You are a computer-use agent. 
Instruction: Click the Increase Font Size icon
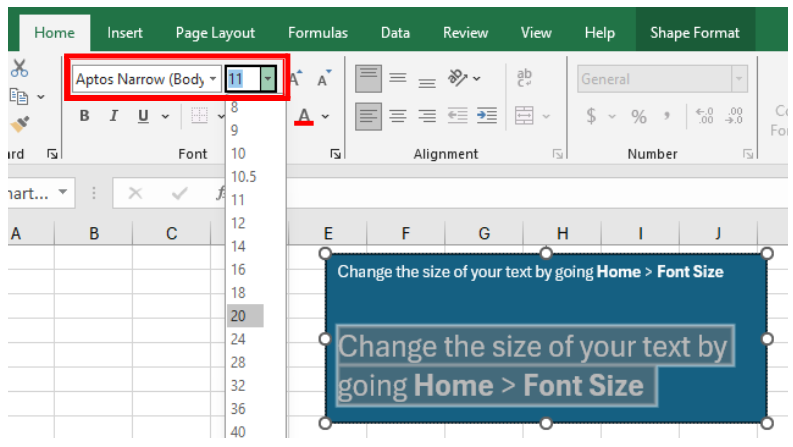click(296, 79)
